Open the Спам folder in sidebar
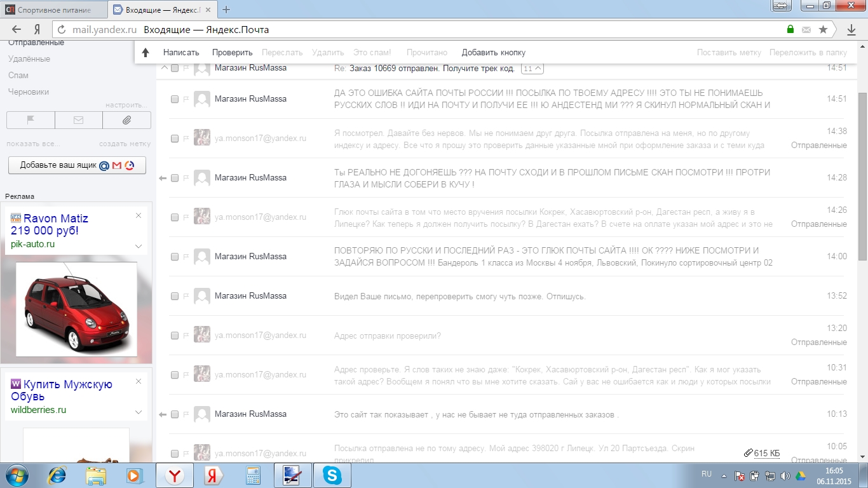This screenshot has width=868, height=488. (18, 75)
